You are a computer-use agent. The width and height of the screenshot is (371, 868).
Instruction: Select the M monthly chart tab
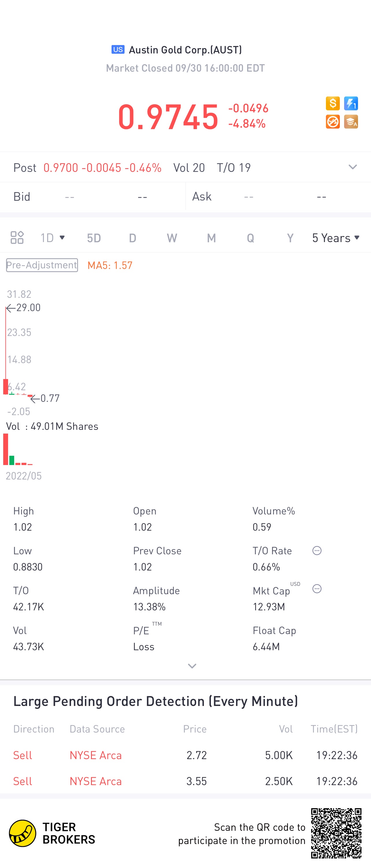click(x=211, y=238)
